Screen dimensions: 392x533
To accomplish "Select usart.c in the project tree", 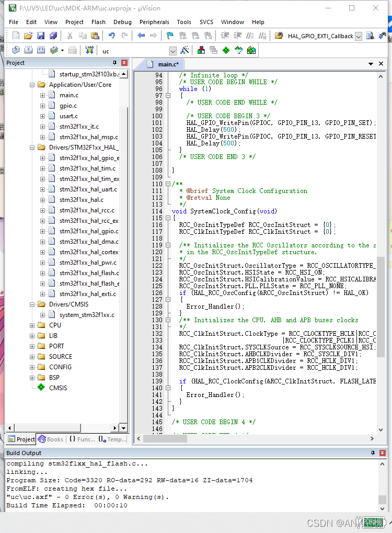I will 68,116.
